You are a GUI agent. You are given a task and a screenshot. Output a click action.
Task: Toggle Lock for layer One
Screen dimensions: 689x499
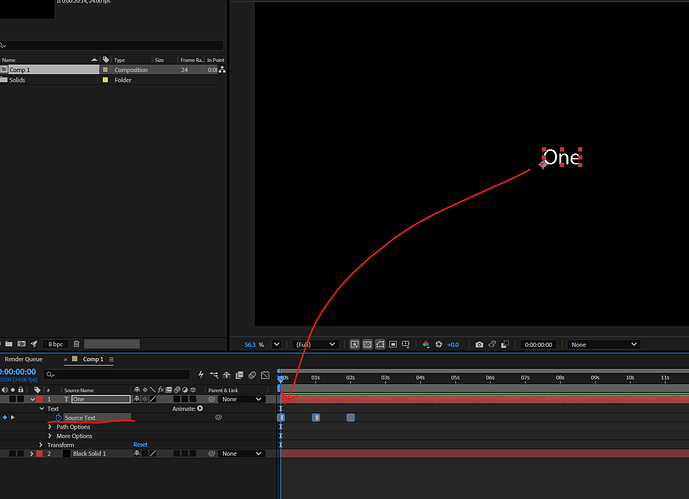20,399
